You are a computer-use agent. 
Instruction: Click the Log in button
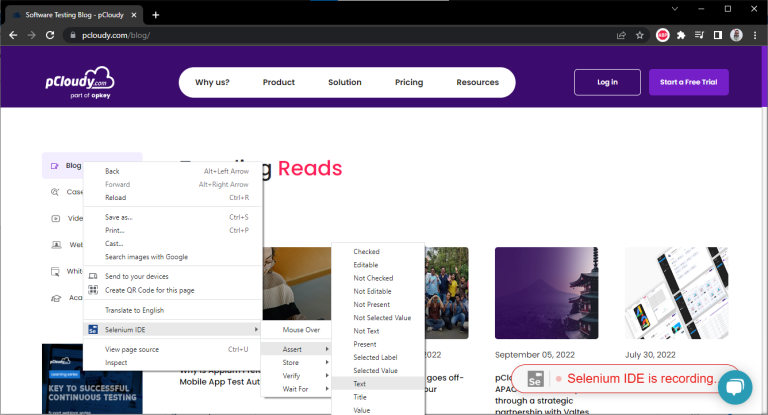pos(607,82)
